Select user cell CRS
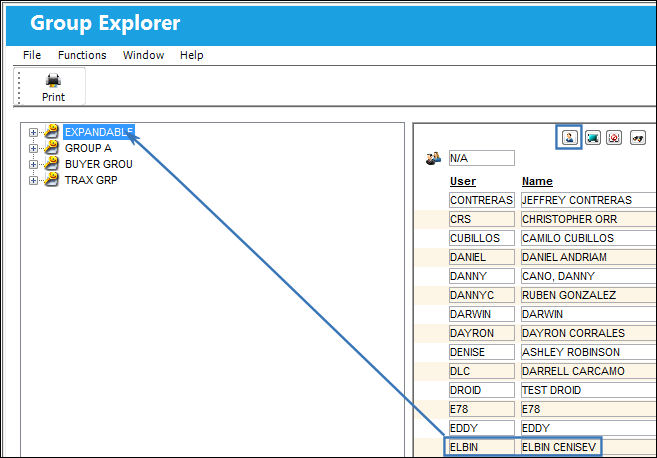This screenshot has width=657, height=458. coord(481,219)
